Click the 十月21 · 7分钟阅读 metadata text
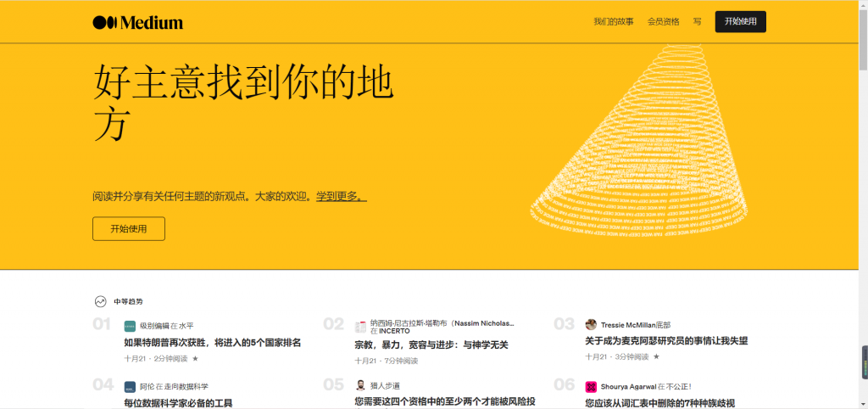 [x=387, y=361]
